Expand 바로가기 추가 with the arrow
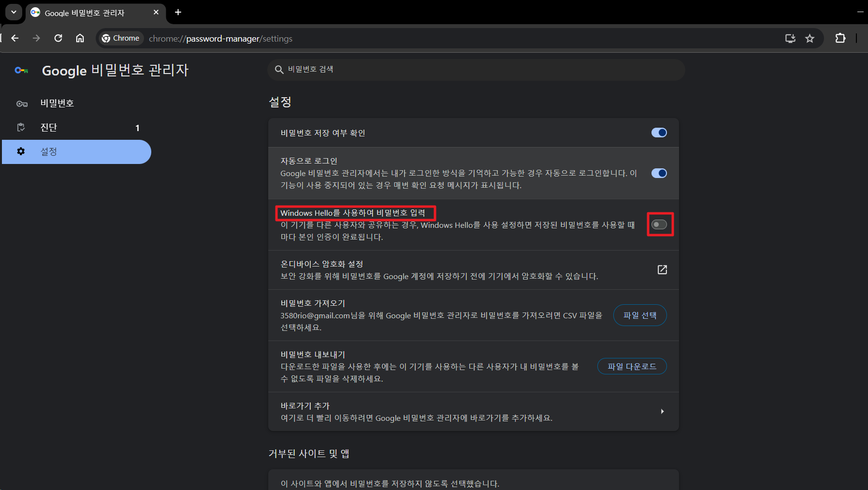868x490 pixels. tap(662, 412)
